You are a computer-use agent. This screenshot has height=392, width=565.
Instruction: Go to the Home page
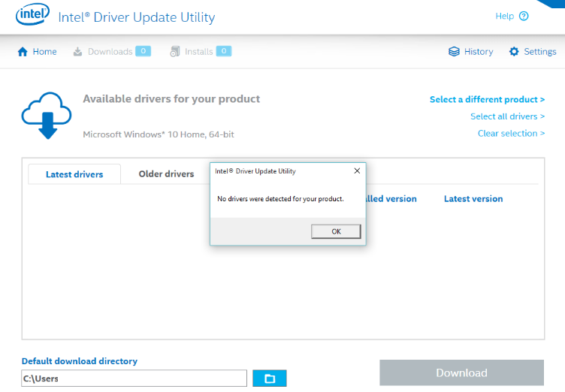point(44,52)
